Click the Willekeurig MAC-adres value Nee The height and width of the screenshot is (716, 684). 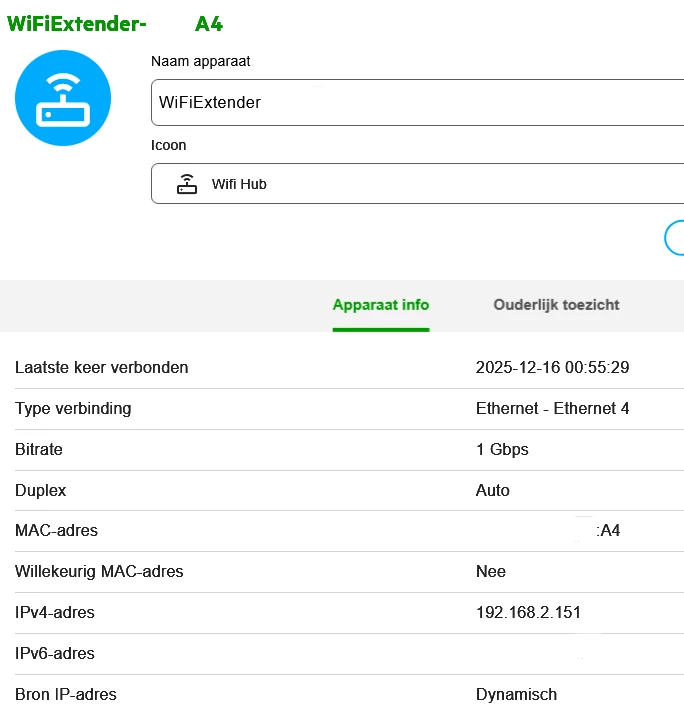[491, 571]
